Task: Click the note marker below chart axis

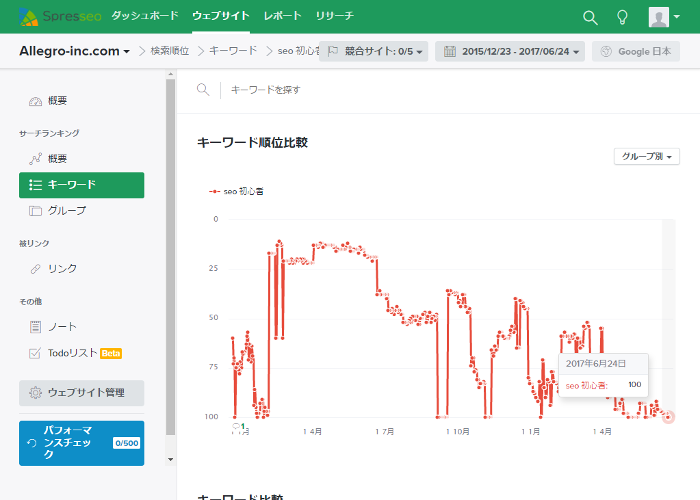Action: click(238, 426)
